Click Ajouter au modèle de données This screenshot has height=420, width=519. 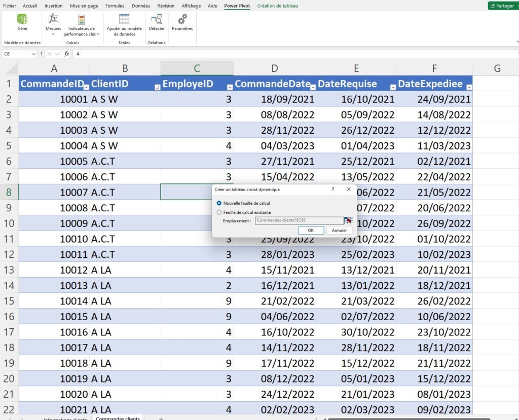pyautogui.click(x=124, y=24)
